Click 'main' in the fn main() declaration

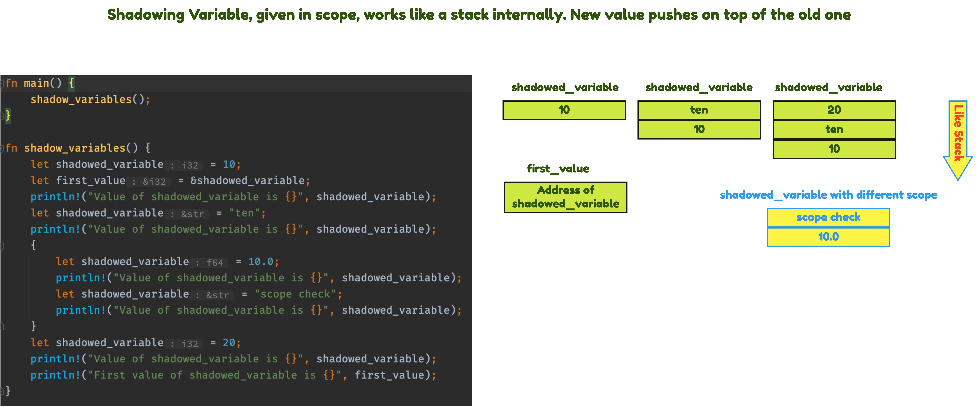click(x=36, y=83)
